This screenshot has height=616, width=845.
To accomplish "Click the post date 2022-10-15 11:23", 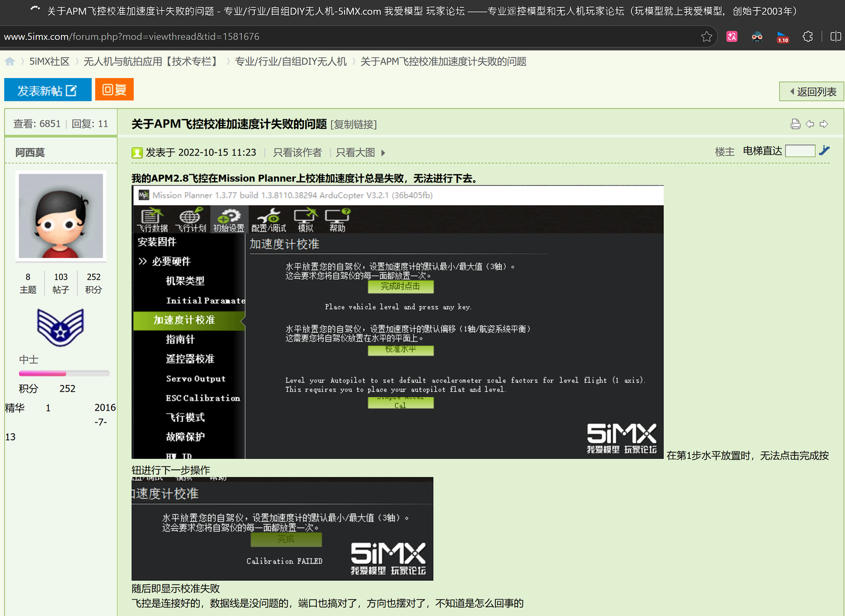I will tap(217, 153).
